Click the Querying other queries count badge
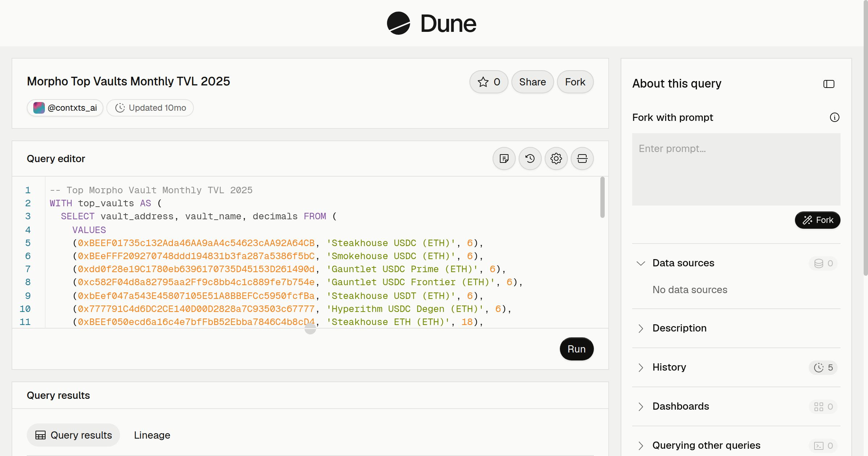This screenshot has width=868, height=456. 823,446
